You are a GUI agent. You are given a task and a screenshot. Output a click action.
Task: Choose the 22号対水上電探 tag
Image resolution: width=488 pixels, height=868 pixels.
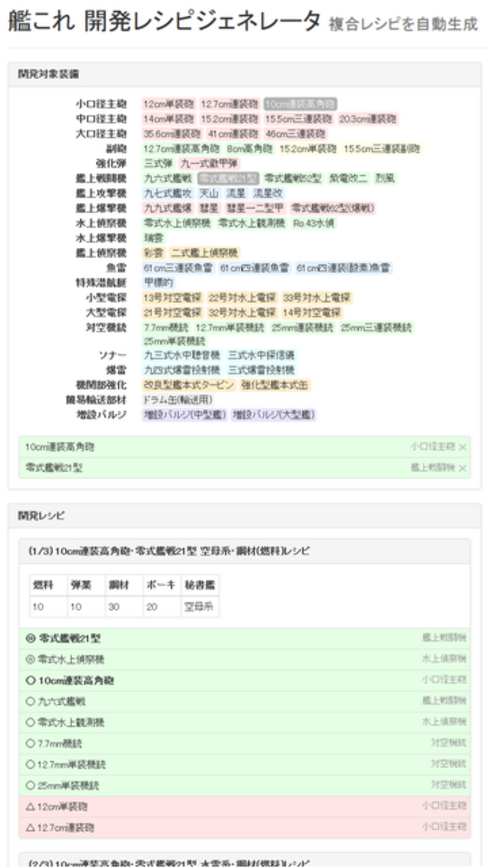tap(242, 298)
